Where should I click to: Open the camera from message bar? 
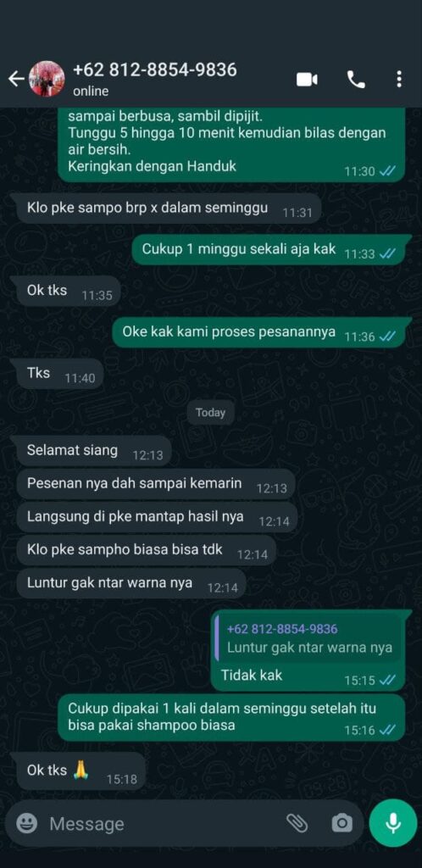tap(341, 824)
